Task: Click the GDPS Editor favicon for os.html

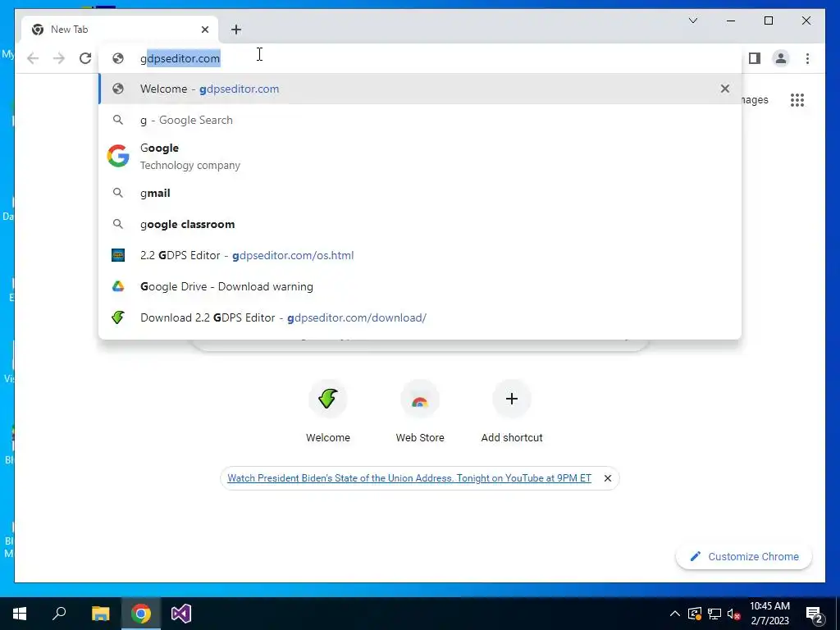Action: (x=118, y=256)
